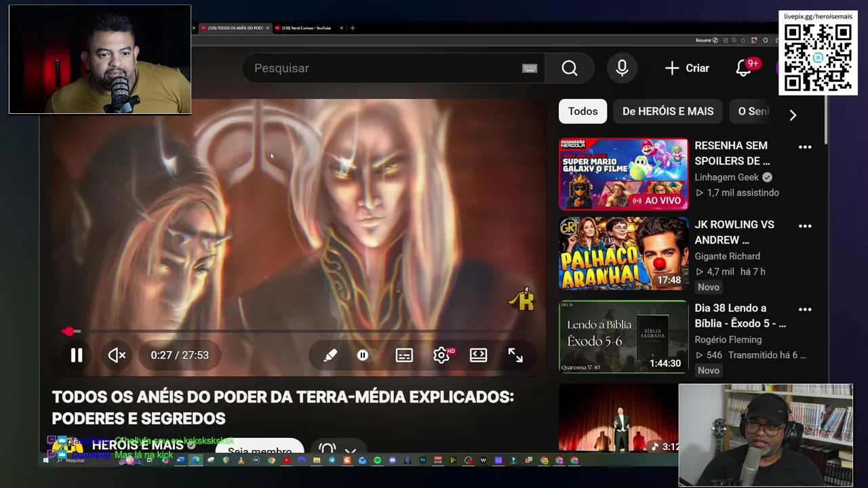This screenshot has width=868, height=488.
Task: Open the Palhaço Aranha video thumbnail
Action: pyautogui.click(x=623, y=253)
